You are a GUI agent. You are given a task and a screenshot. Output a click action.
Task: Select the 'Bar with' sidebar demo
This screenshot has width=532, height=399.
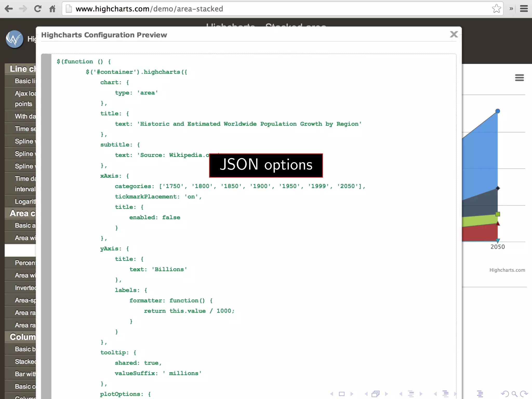pos(21,374)
